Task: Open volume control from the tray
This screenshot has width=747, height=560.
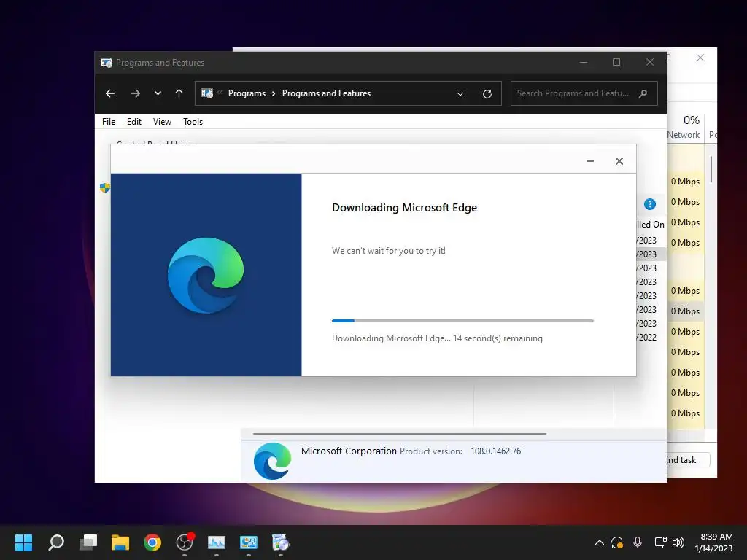Action: (x=678, y=542)
